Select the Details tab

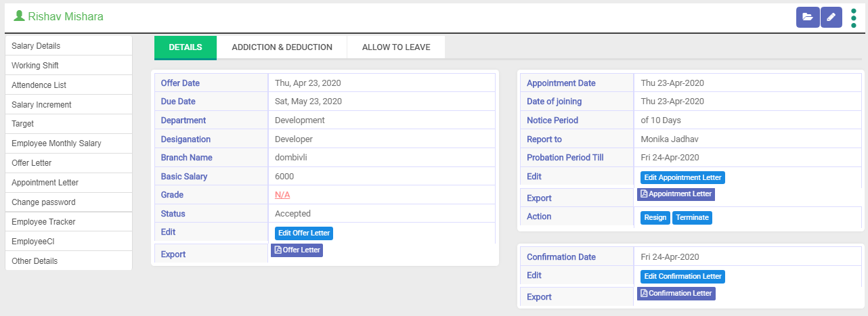point(185,47)
